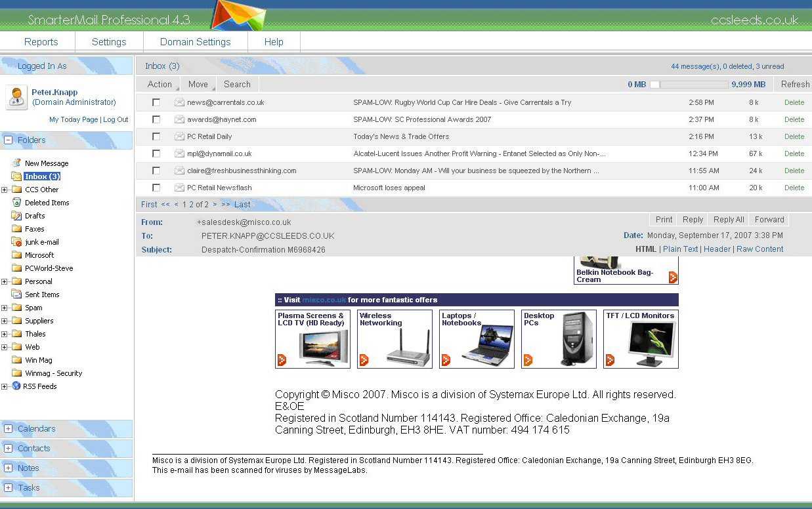This screenshot has width=812, height=509.
Task: Click the Deleted Items recycle icon
Action: [17, 202]
